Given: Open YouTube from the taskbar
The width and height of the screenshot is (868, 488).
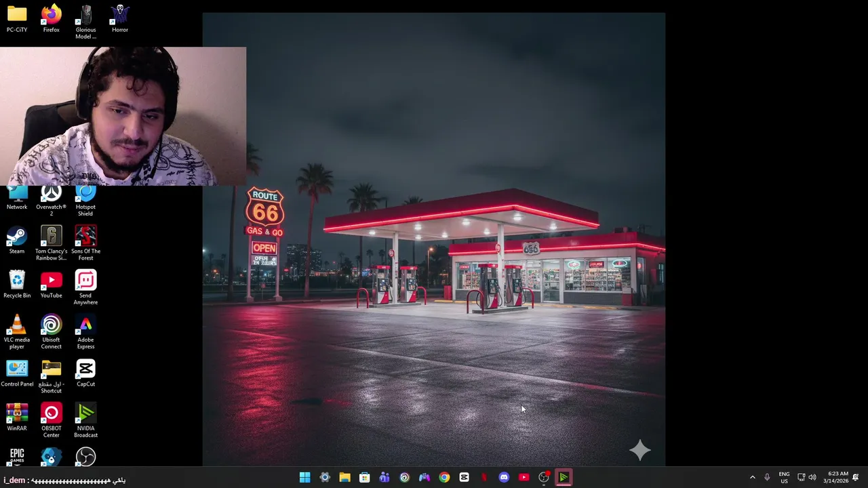Looking at the screenshot, I should 524,477.
